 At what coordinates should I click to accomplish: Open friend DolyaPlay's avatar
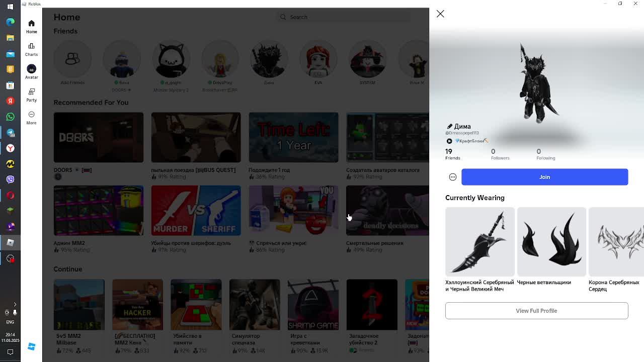[x=220, y=59]
